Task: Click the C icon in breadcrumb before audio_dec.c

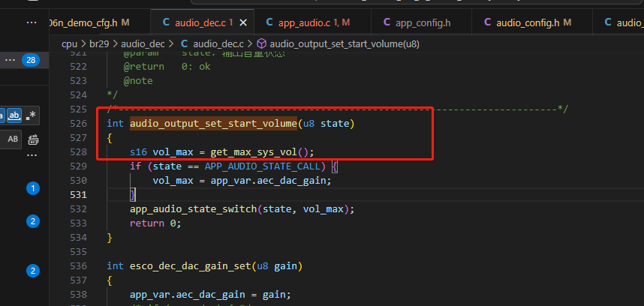Action: tap(185, 43)
